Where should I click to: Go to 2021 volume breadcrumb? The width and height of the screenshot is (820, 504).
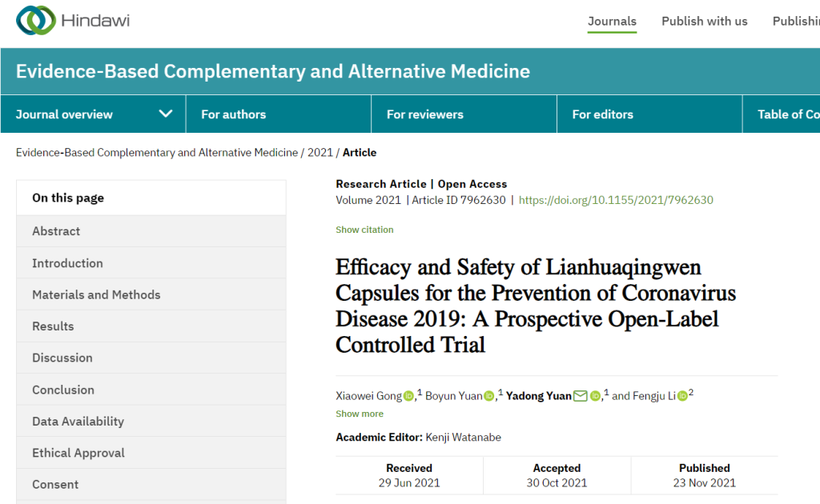[x=320, y=153]
